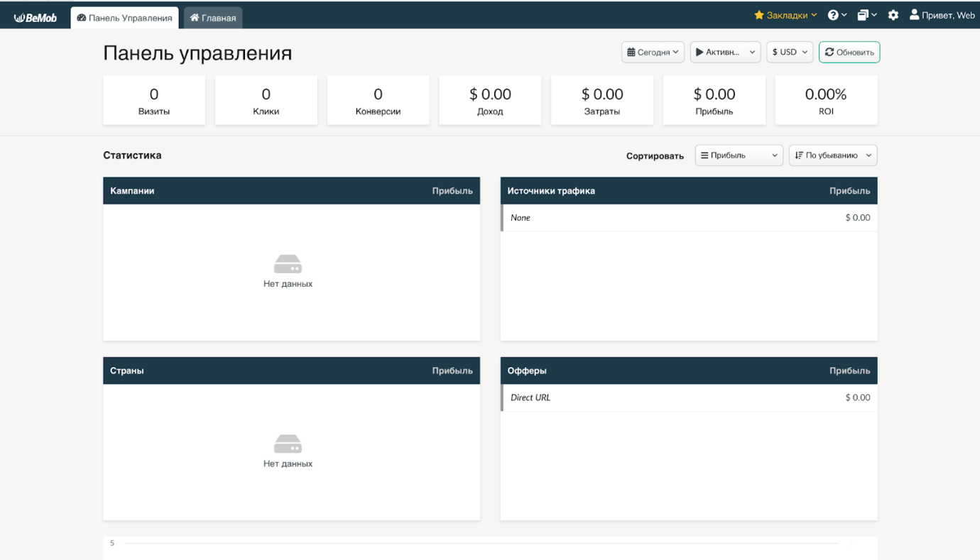Screen dimensions: 980x560
Task: Click the Клики stat card
Action: [266, 101]
